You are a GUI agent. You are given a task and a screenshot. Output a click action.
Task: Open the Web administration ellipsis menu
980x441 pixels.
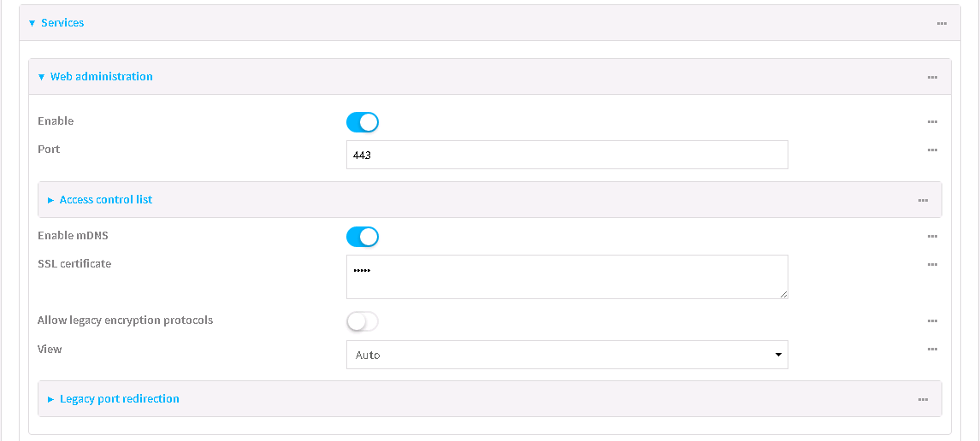click(932, 78)
